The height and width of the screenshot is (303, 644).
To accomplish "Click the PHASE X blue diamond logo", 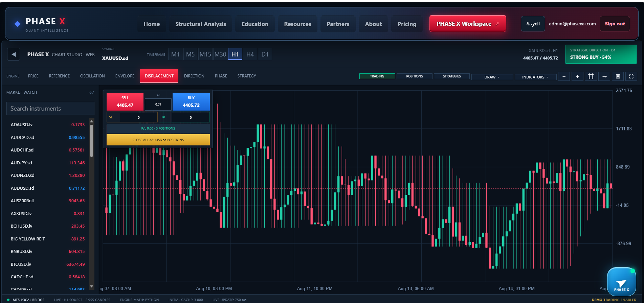I will (x=18, y=24).
